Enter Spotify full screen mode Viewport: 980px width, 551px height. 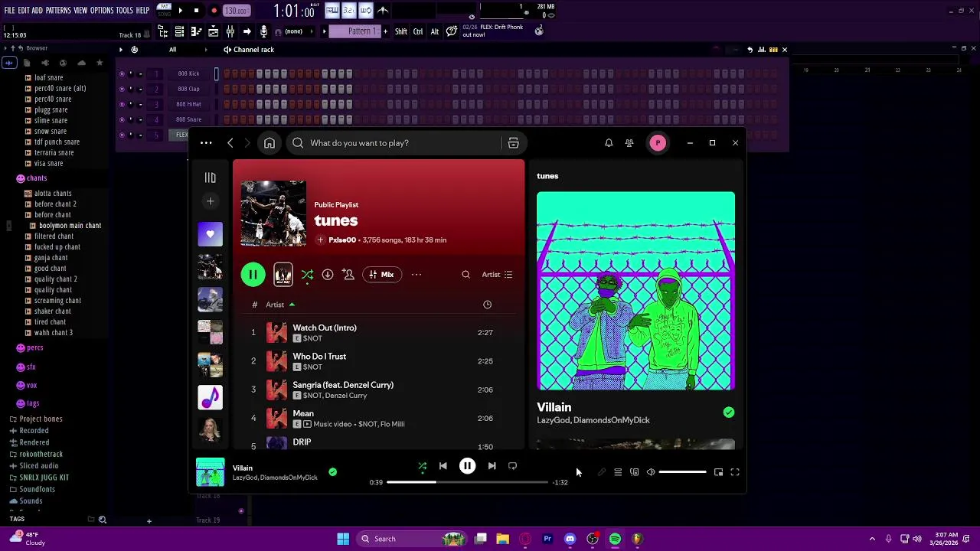click(735, 472)
